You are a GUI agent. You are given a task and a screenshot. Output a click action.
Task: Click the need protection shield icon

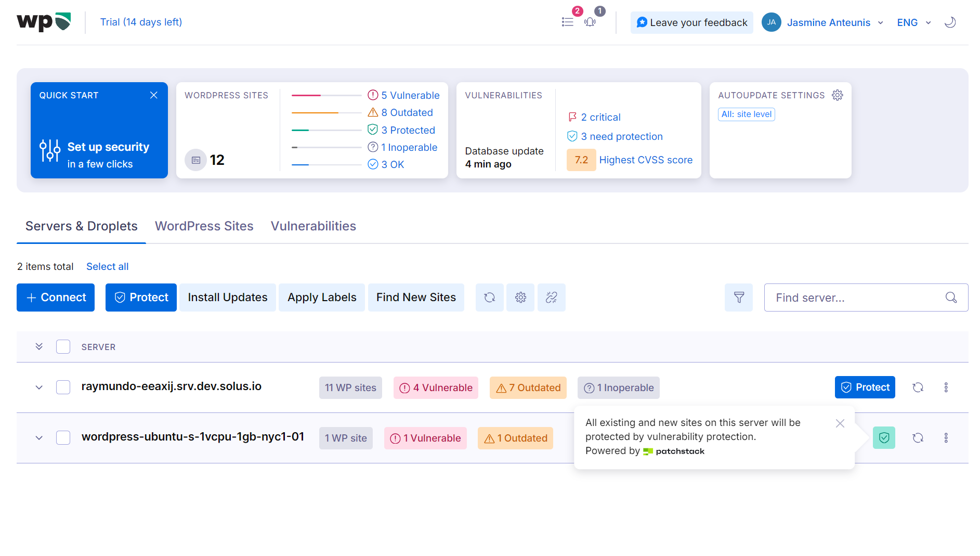[x=572, y=136]
